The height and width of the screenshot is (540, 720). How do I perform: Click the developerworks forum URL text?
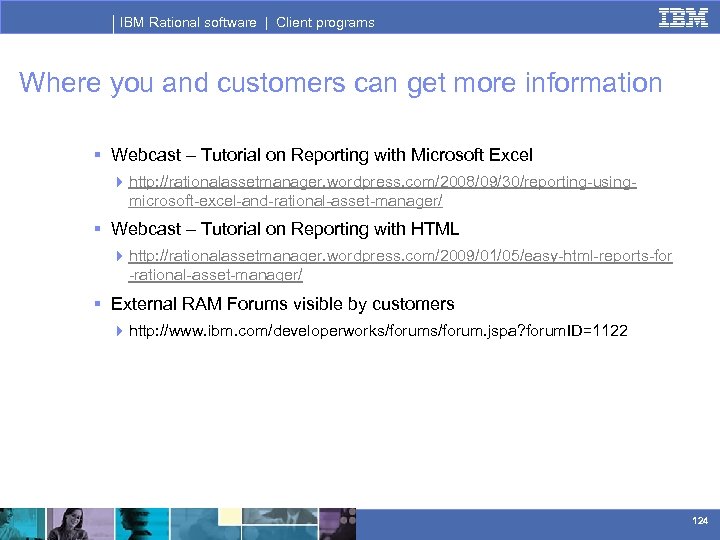click(378, 331)
